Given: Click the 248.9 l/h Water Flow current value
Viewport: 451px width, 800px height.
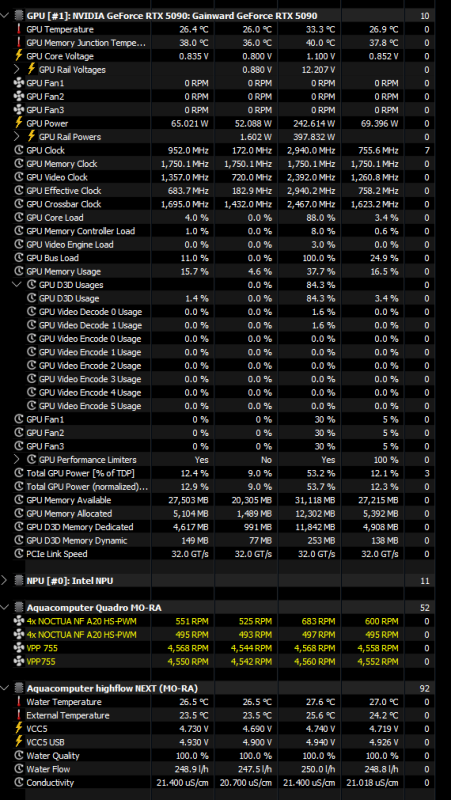Looking at the screenshot, I should (x=190, y=769).
